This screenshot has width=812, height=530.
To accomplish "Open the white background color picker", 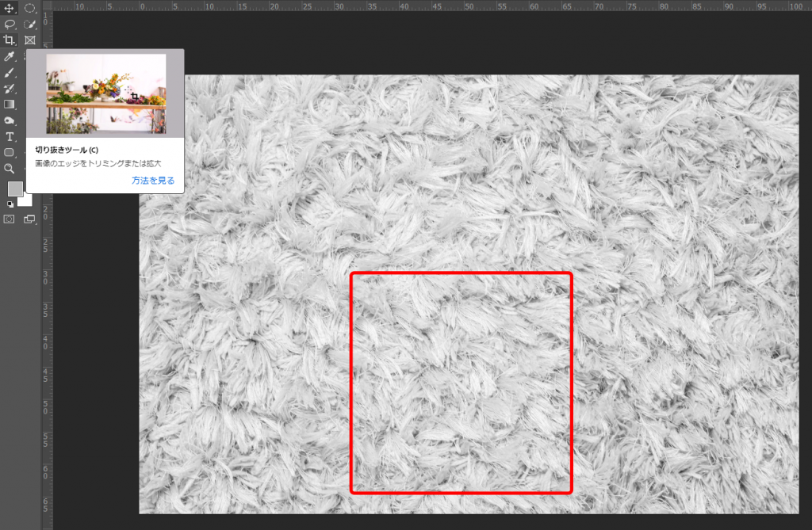I will click(27, 200).
